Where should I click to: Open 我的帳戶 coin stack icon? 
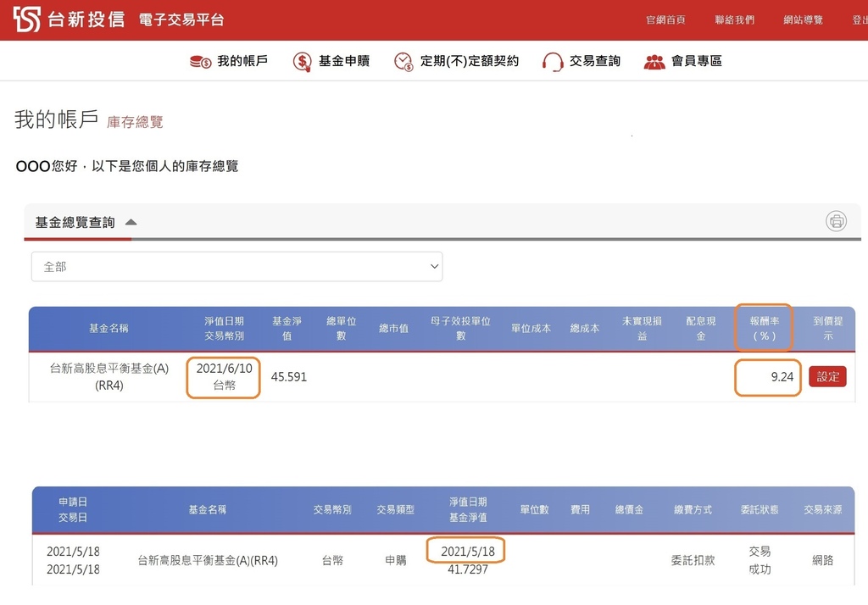click(202, 60)
